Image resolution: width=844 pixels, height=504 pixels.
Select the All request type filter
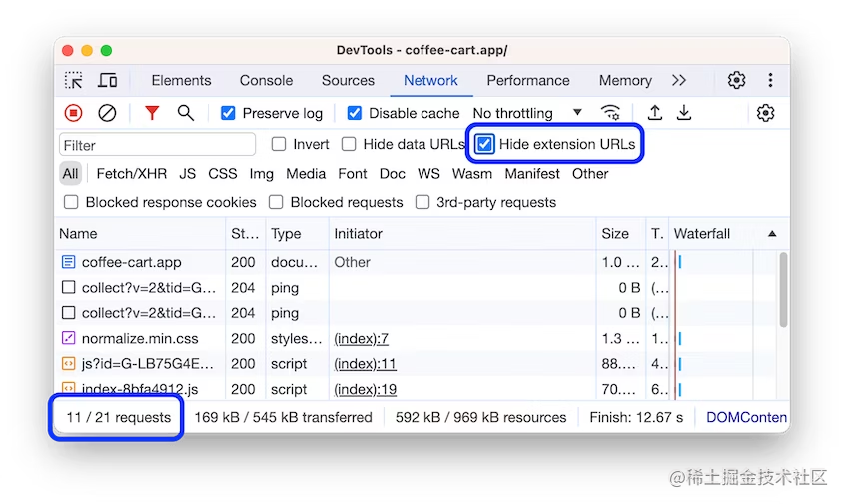[70, 174]
